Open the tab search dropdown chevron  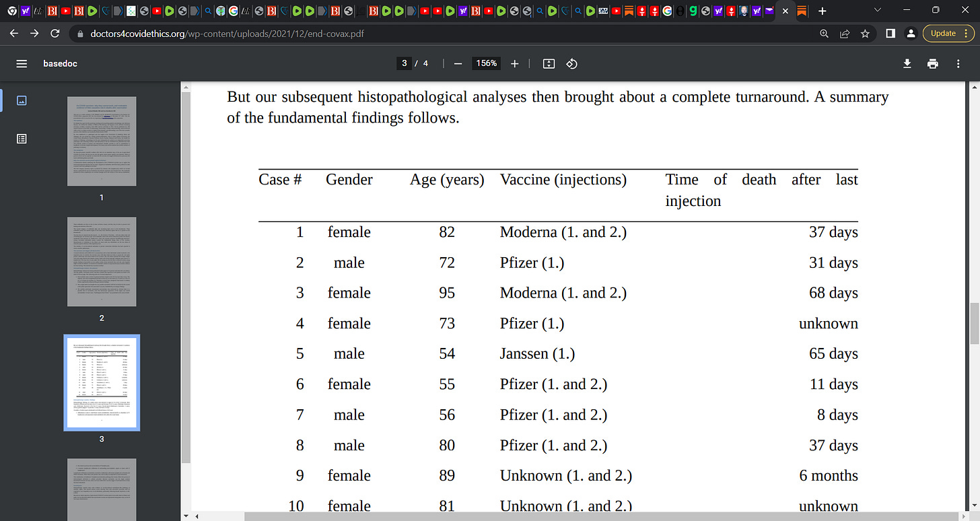point(876,10)
